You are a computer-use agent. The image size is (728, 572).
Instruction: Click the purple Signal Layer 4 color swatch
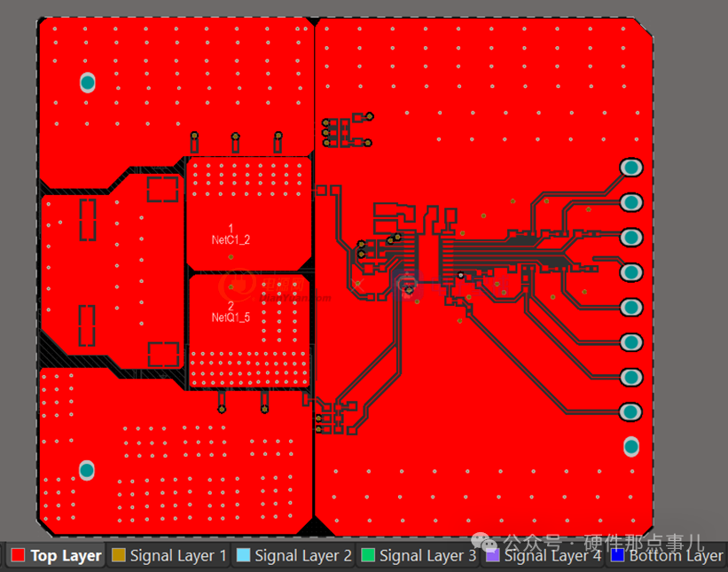pyautogui.click(x=493, y=556)
